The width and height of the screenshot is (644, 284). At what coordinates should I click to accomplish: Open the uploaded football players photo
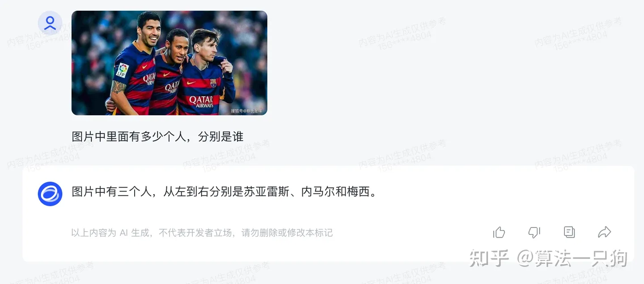point(169,63)
